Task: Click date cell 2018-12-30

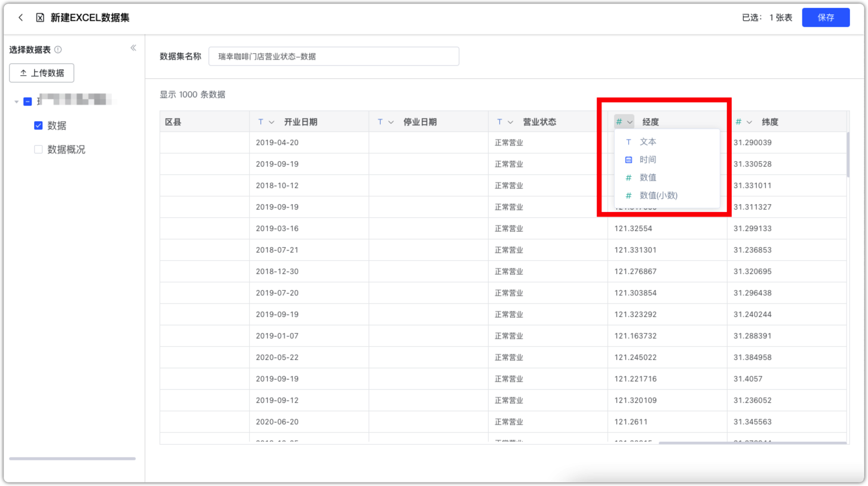Action: (x=309, y=272)
